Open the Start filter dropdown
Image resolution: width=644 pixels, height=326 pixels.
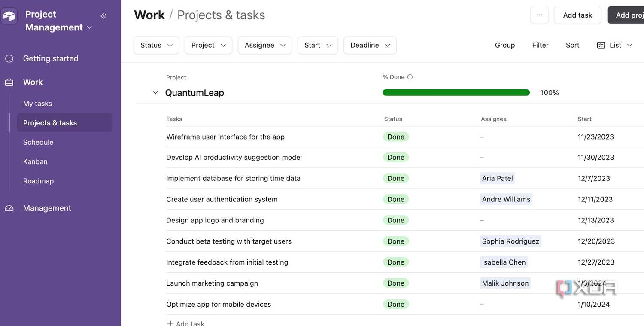(318, 45)
